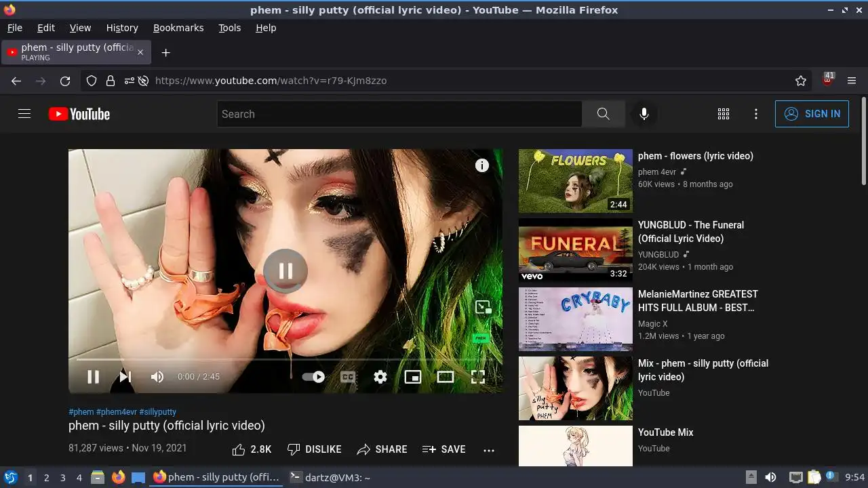The image size is (868, 488).
Task: Open the History menu
Action: pos(122,28)
